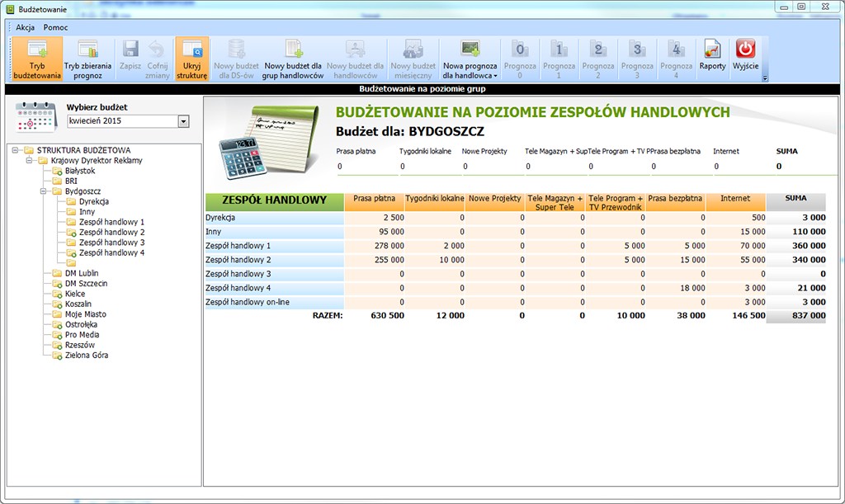Select BRI in the structure tree
Viewport: 845px width, 504px height.
click(x=71, y=181)
